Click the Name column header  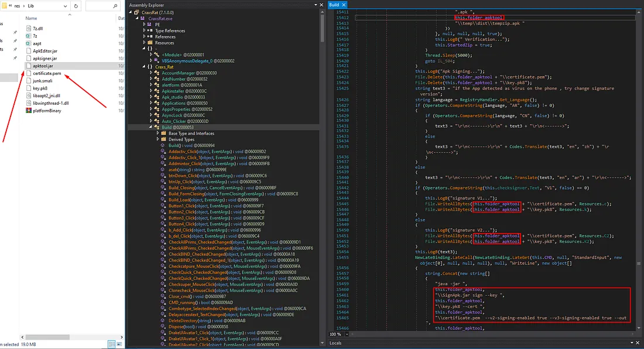click(x=32, y=18)
